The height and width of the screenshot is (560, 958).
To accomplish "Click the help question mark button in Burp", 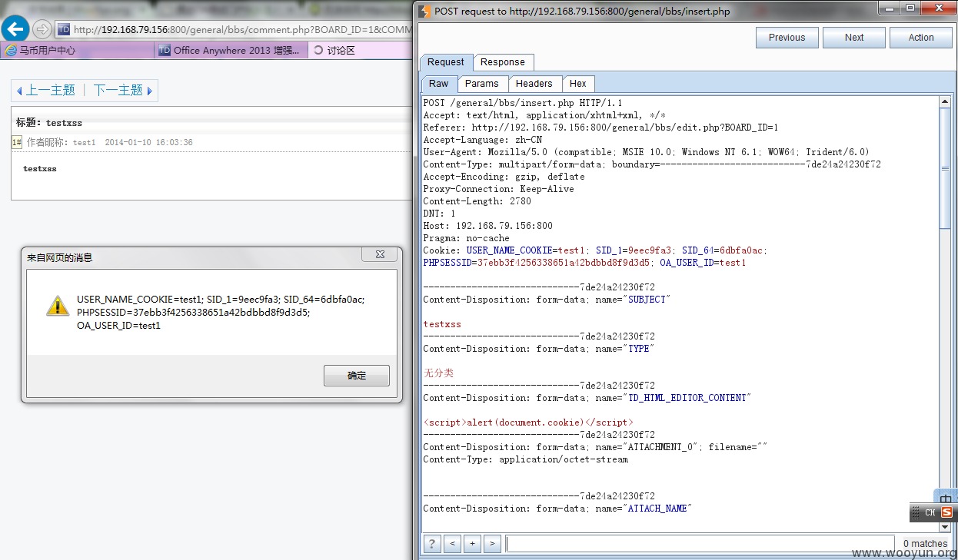I will point(433,543).
